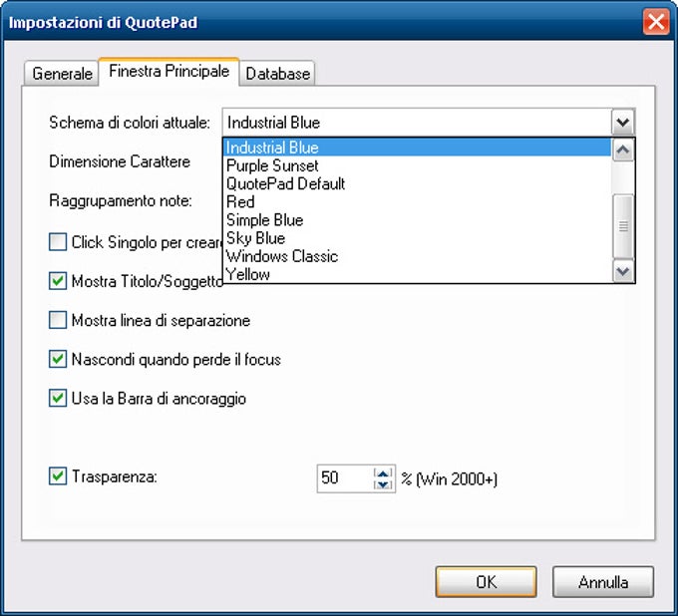Switch to the Generale tab

coord(61,73)
